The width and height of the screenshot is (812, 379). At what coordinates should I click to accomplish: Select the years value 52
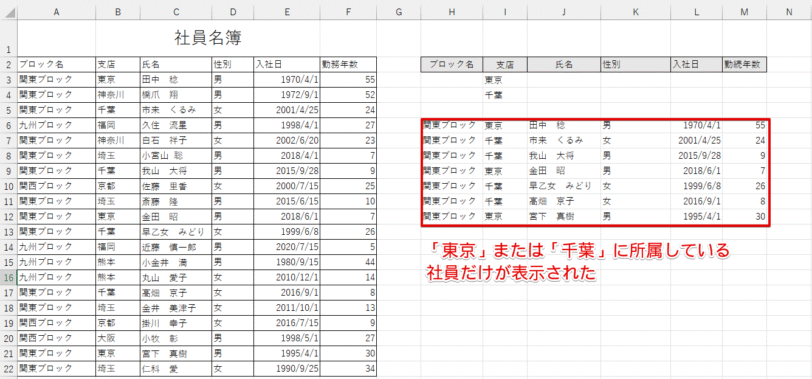[348, 95]
